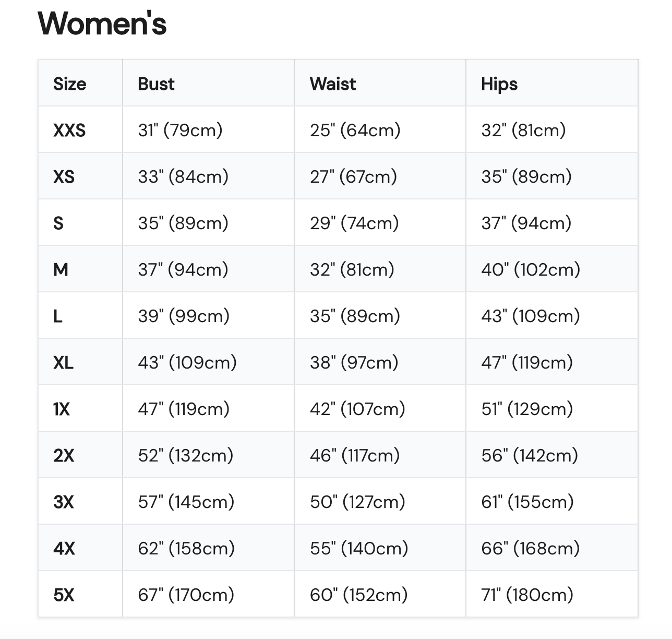This screenshot has width=672, height=639.
Task: Select the 5X bust value 67" (170cm)
Action: click(186, 595)
